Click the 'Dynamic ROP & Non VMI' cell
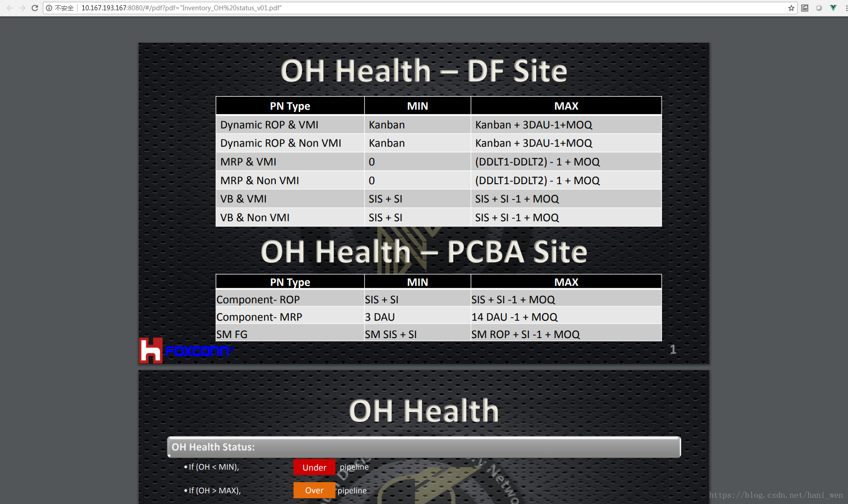This screenshot has width=848, height=504. 290,143
